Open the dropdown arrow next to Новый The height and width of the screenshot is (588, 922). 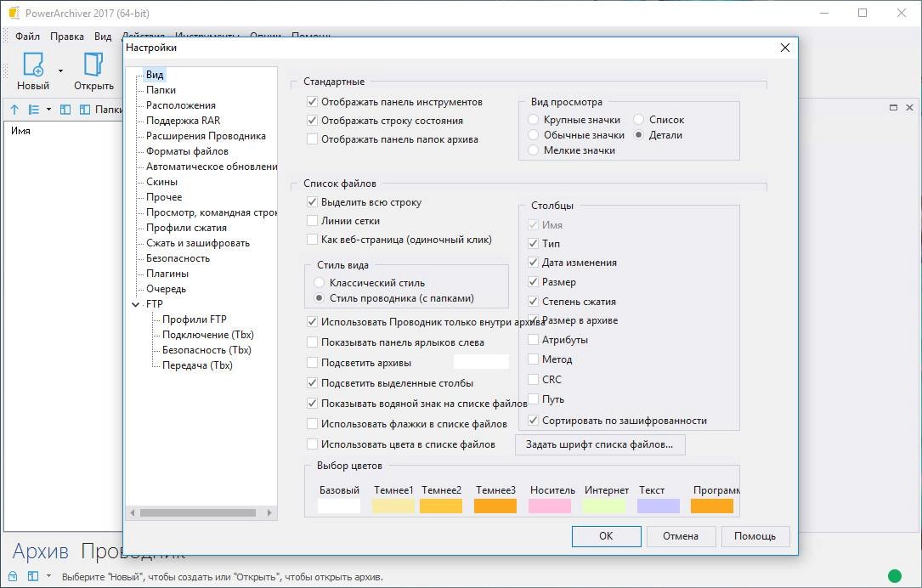coord(60,71)
